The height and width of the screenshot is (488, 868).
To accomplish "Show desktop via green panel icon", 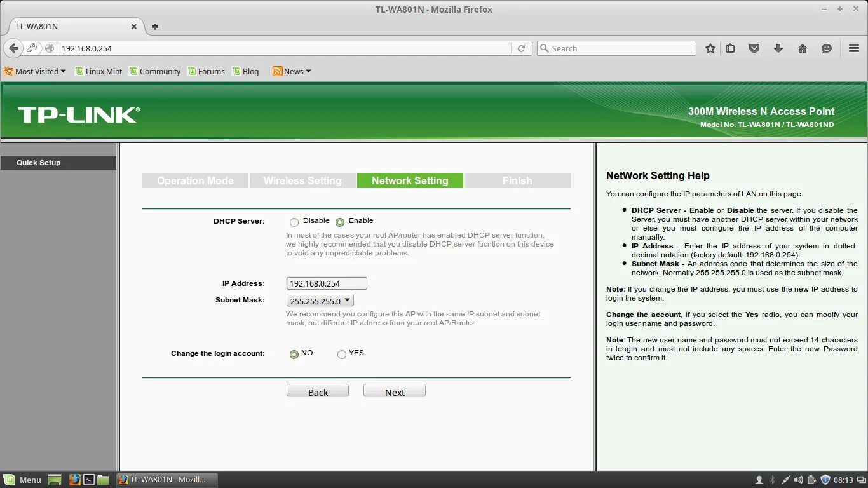I will (x=55, y=480).
